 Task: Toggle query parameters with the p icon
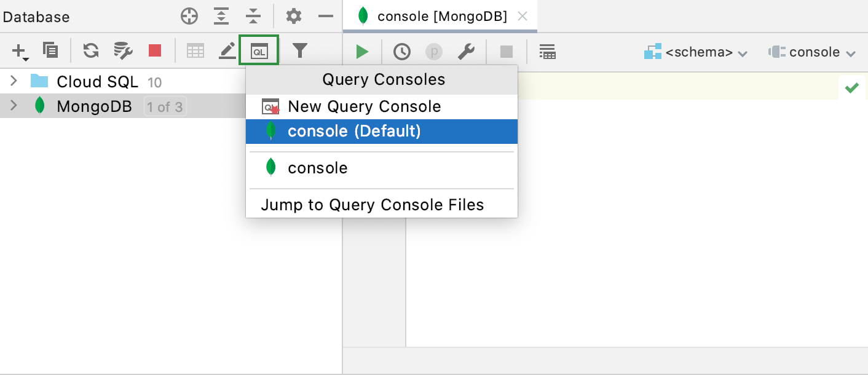pyautogui.click(x=434, y=52)
